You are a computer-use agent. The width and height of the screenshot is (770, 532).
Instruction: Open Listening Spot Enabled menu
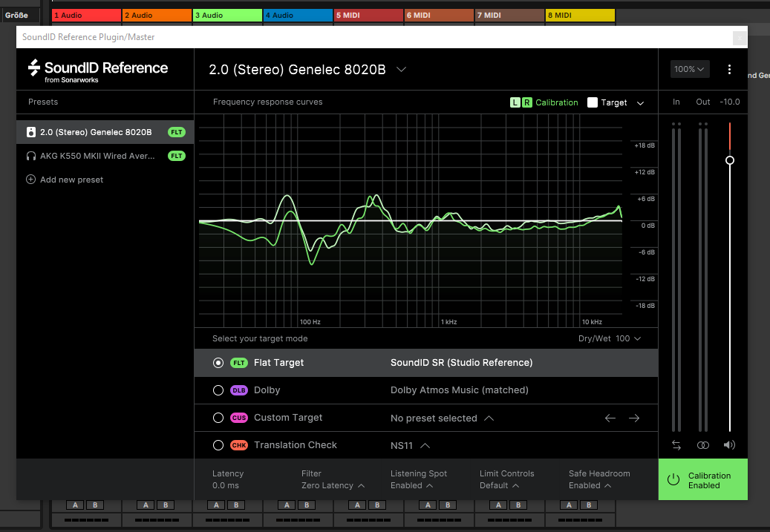pyautogui.click(x=411, y=485)
